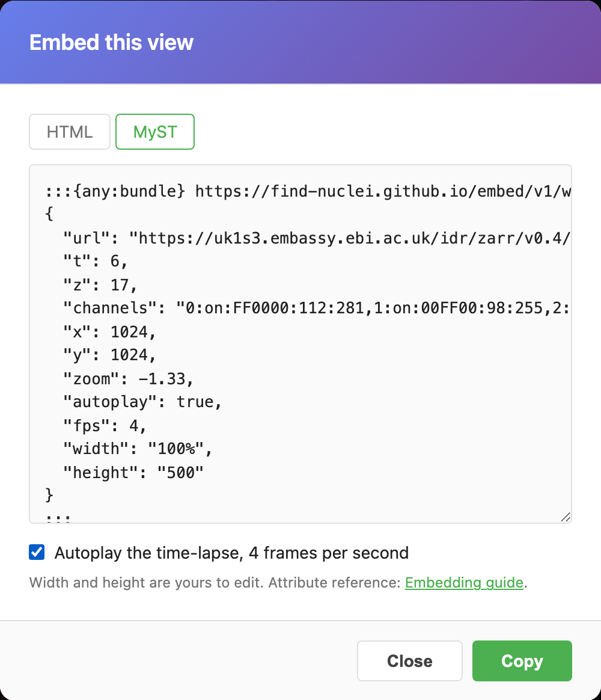
Task: Click inside the embed code text area
Action: 300,344
